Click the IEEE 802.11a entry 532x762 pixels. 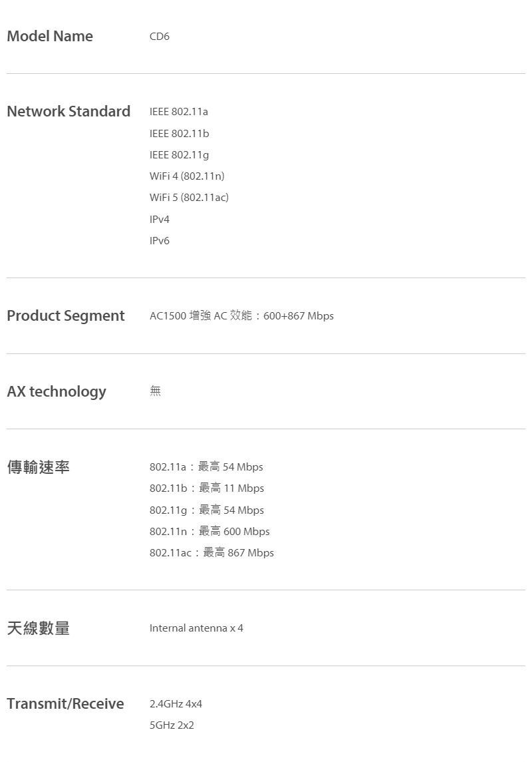coord(179,112)
